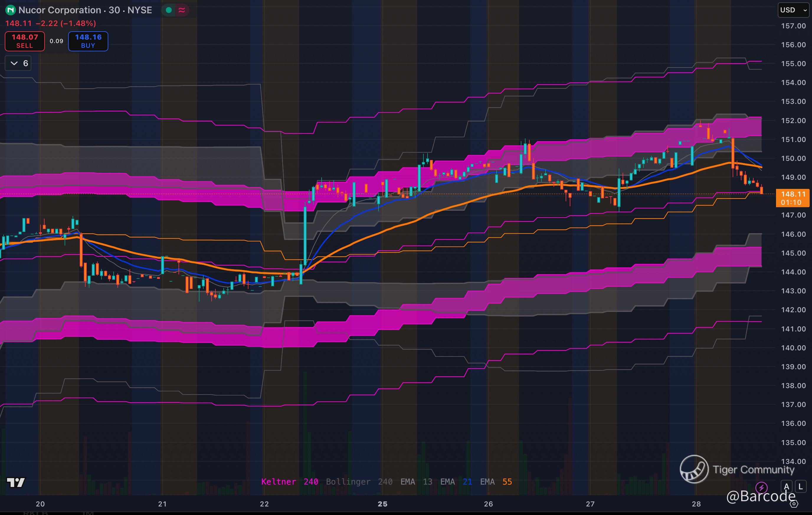Click the Nucor green N logo icon
This screenshot has height=515, width=812.
tap(10, 10)
